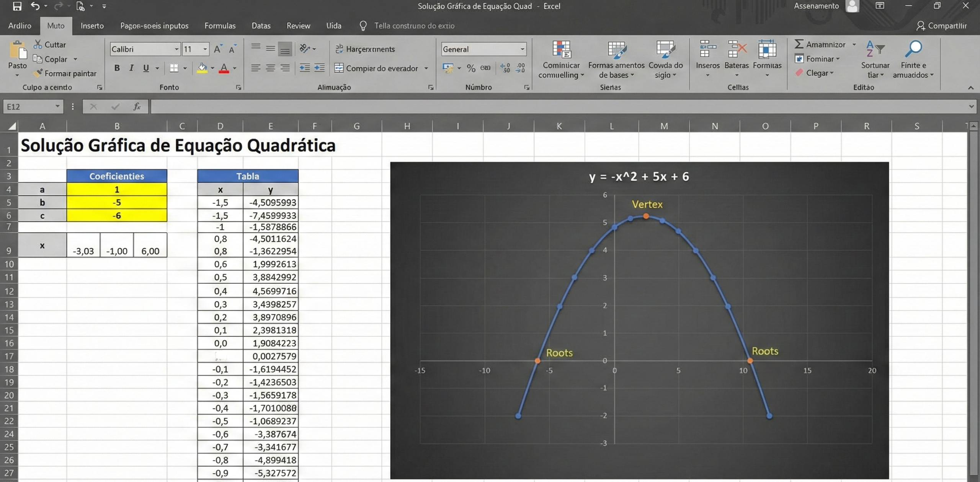The width and height of the screenshot is (980, 482).
Task: Click the Compartilhar button
Action: click(x=942, y=25)
